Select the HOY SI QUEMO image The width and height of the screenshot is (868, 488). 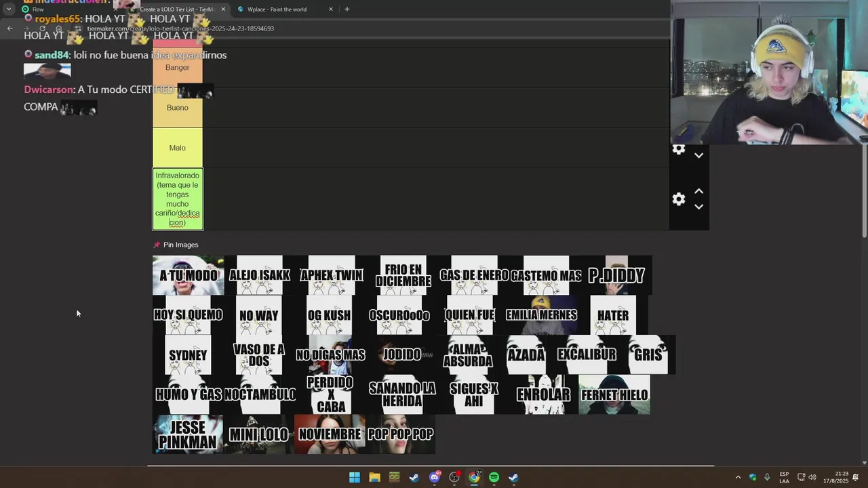(188, 315)
